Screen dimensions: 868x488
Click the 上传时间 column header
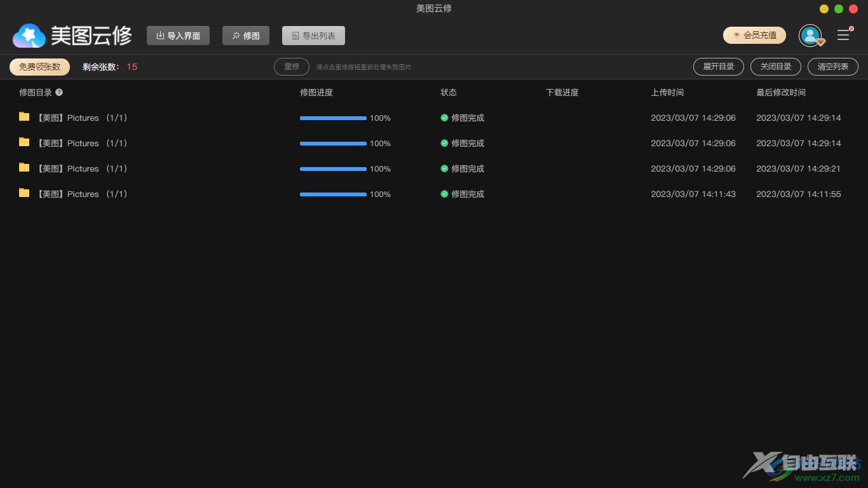pyautogui.click(x=667, y=92)
